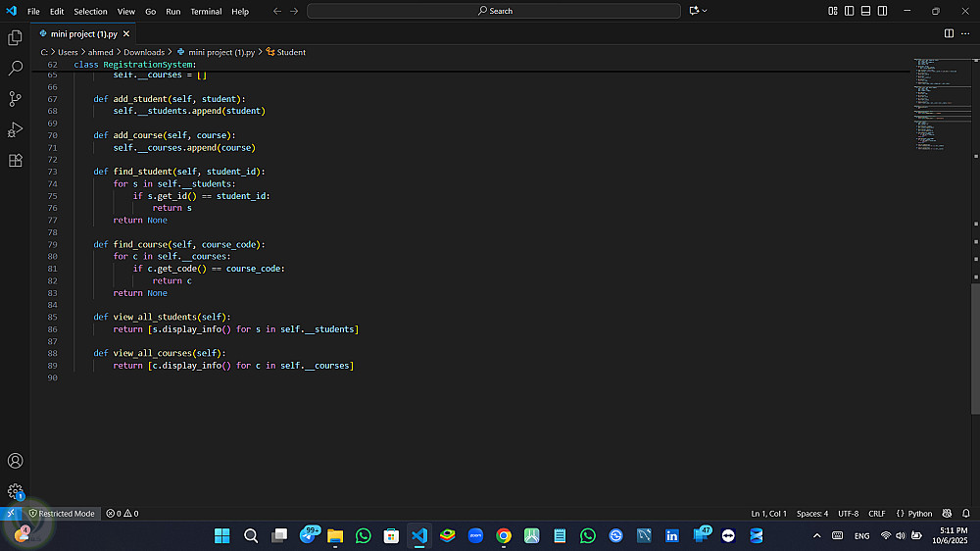
Task: Open the Run and Debug view
Action: click(x=15, y=129)
